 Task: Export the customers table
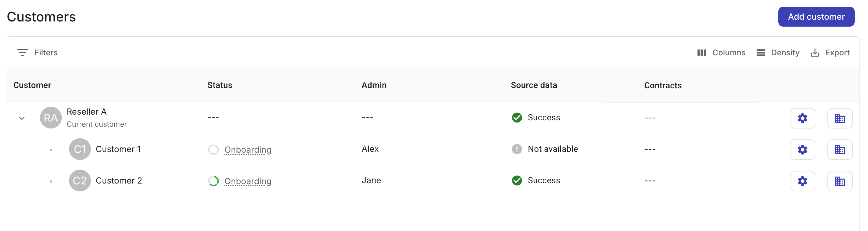[830, 52]
